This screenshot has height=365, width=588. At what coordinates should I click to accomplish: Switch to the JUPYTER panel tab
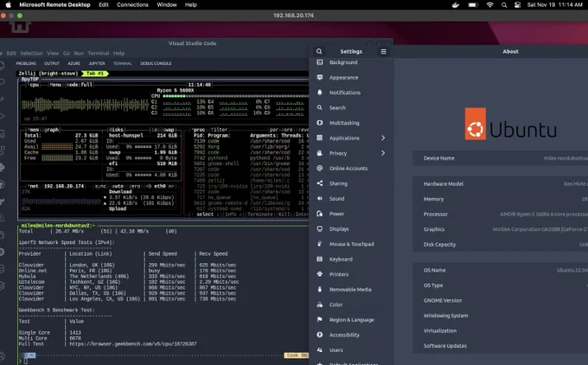click(97, 63)
